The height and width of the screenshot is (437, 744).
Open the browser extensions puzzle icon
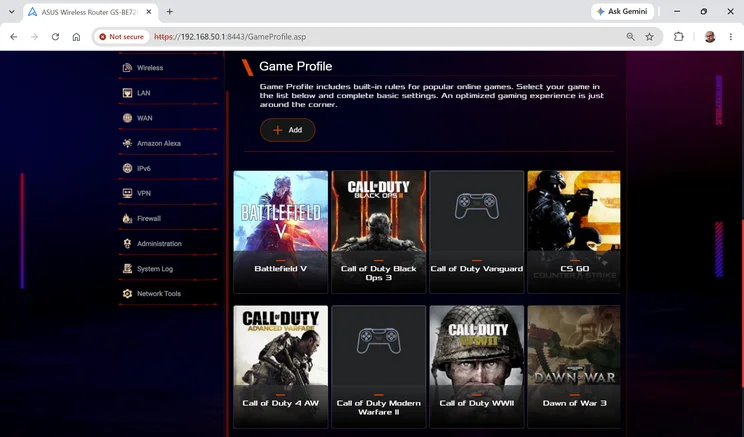[679, 37]
